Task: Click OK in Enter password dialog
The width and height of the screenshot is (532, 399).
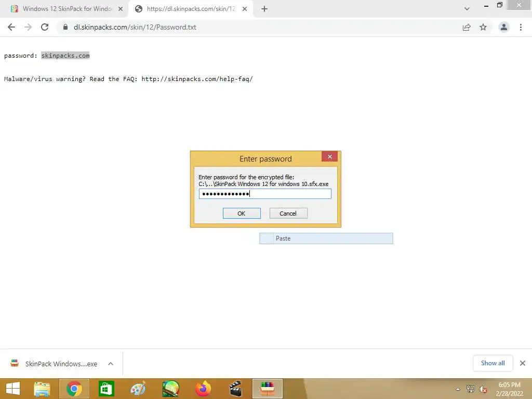Action: pos(242,214)
